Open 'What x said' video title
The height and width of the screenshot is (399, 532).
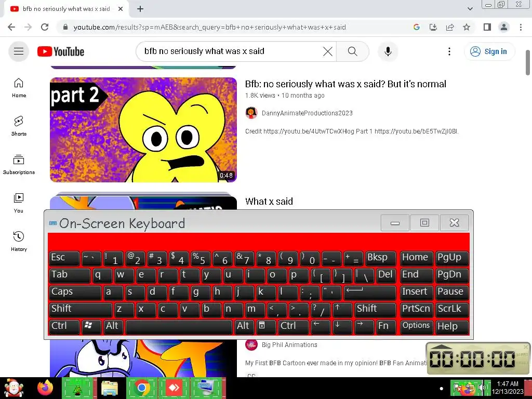(269, 201)
